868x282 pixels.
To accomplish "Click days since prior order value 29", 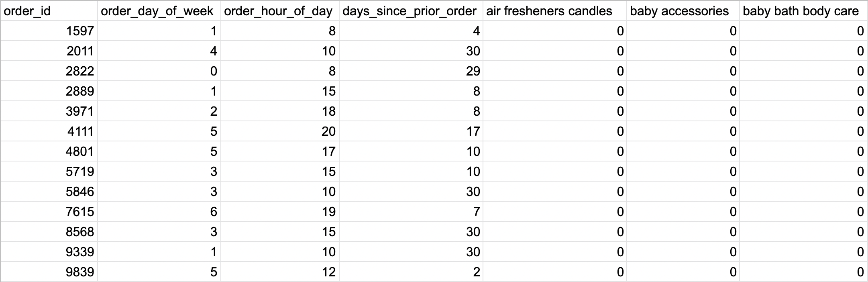I will point(411,71).
